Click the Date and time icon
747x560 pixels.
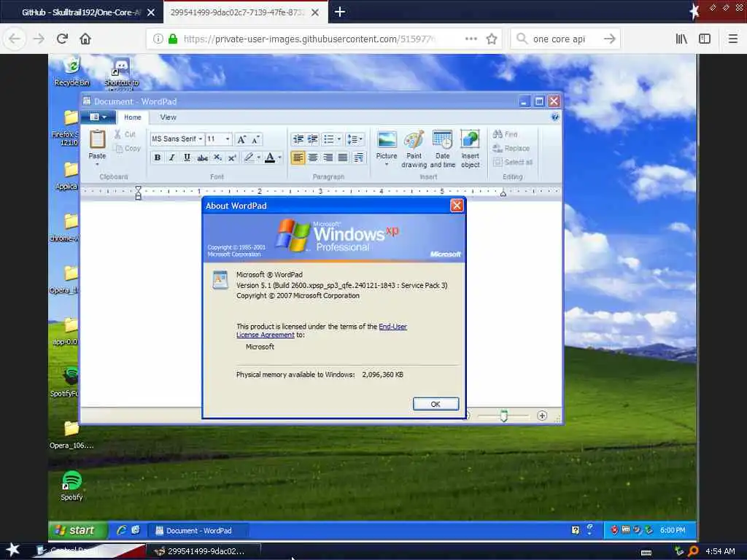tap(442, 140)
